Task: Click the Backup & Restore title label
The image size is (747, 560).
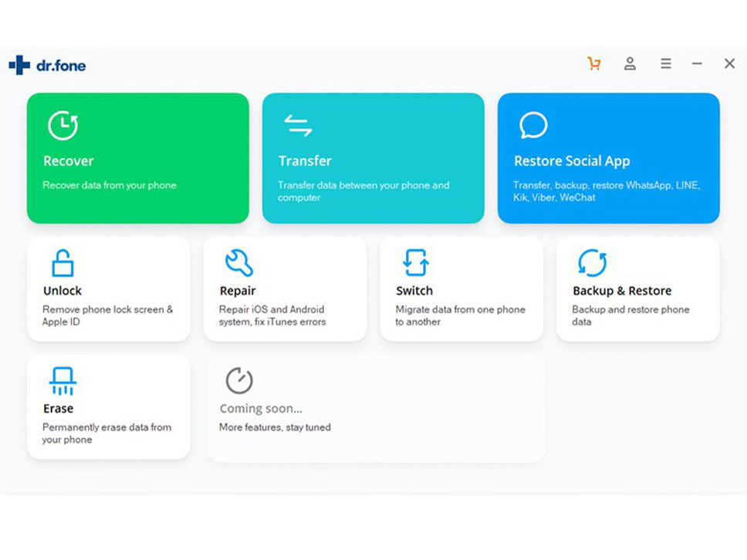Action: point(622,291)
